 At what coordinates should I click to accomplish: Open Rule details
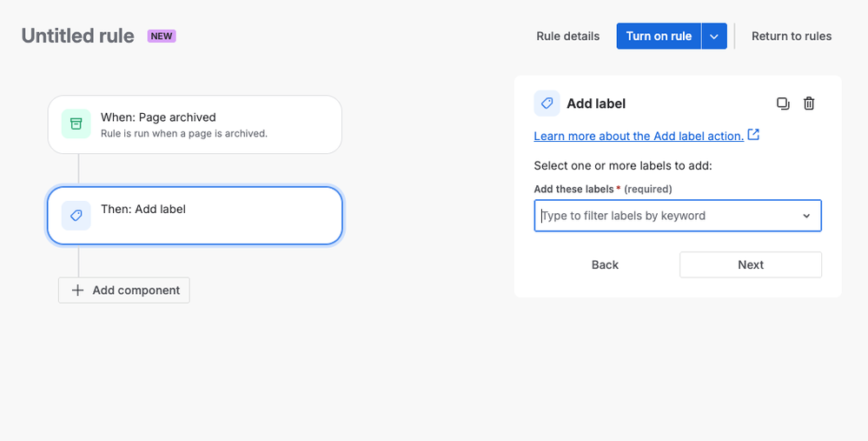pyautogui.click(x=568, y=37)
